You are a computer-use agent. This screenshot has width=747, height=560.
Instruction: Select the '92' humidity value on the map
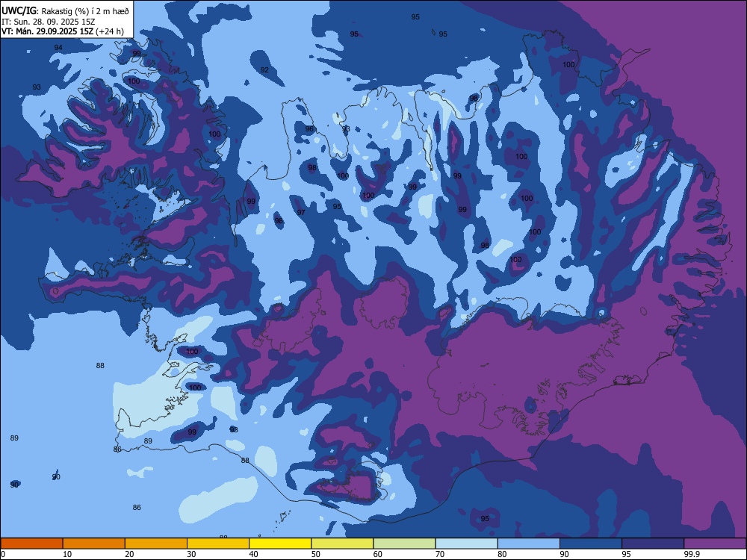point(264,70)
